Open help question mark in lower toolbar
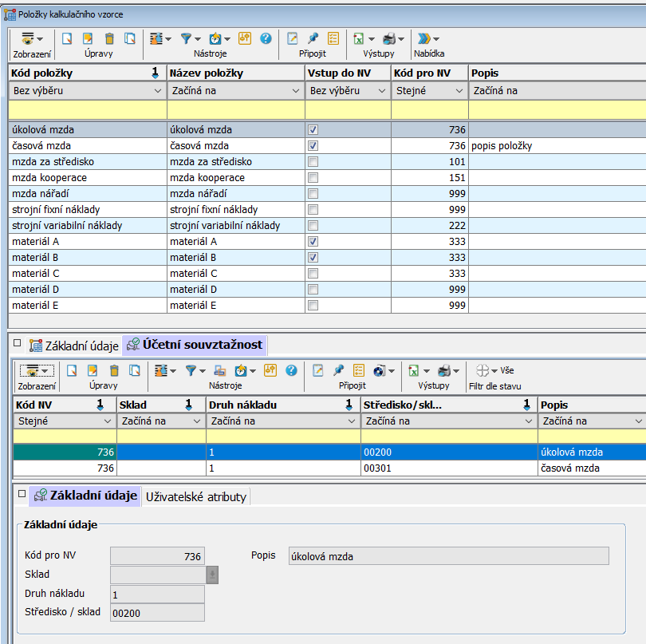Viewport: 646px width, 644px height. pyautogui.click(x=291, y=370)
